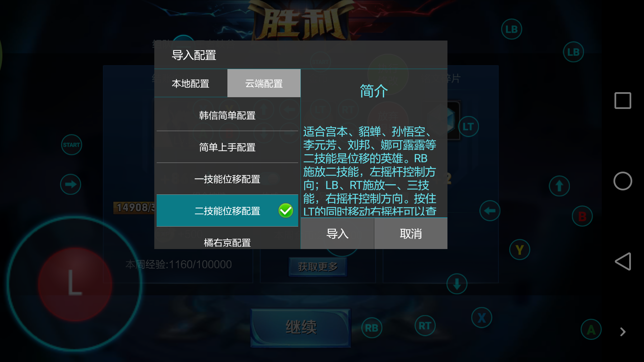Tap the down-arrow D-pad icon
Screen dimensions: 644x362
457,284
